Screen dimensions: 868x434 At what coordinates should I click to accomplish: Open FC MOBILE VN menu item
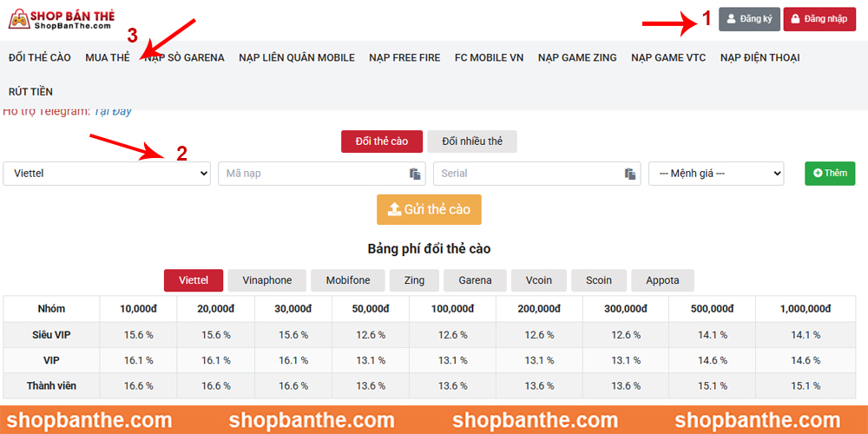[x=490, y=57]
